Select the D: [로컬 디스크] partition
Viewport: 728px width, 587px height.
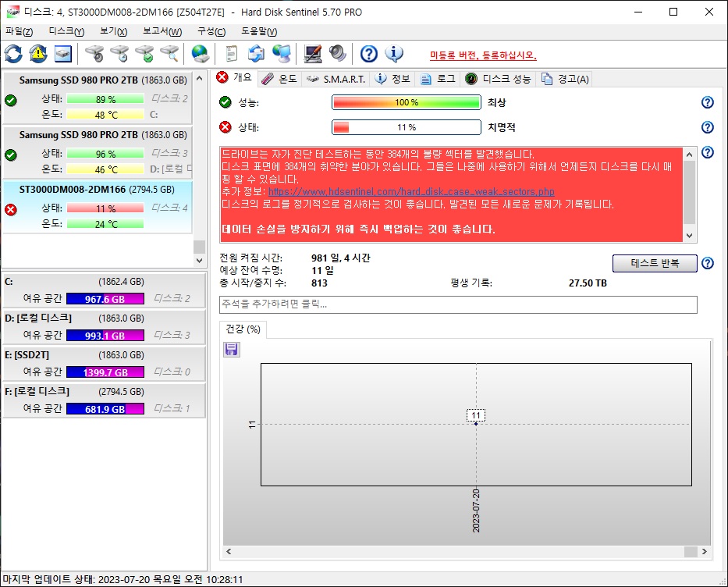(x=104, y=327)
